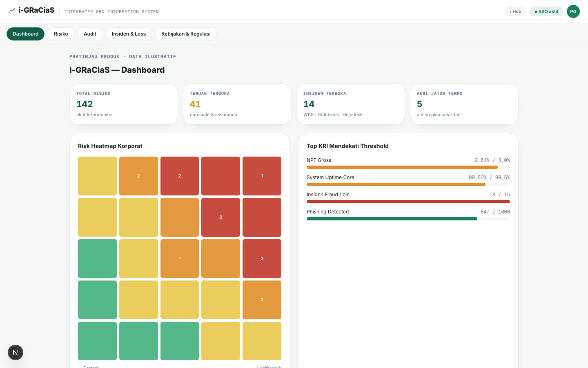Viewport: 588px width, 368px height.
Task: Click the Insiden Fraud red progress bar
Action: click(408, 202)
